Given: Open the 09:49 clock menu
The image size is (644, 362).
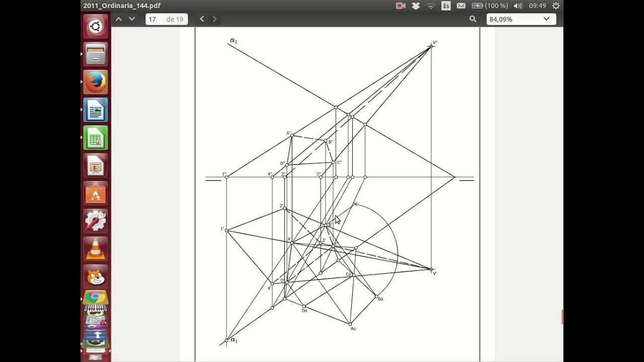Looking at the screenshot, I should pos(537,6).
